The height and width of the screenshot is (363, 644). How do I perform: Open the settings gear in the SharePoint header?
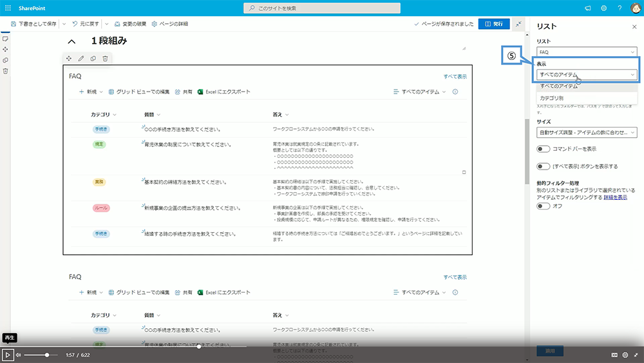604,8
